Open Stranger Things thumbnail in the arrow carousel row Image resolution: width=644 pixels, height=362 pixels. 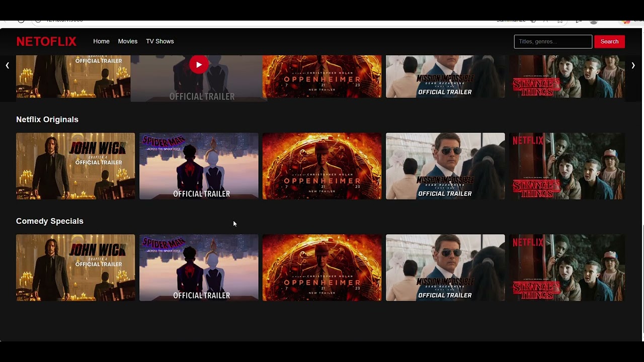pos(567,76)
